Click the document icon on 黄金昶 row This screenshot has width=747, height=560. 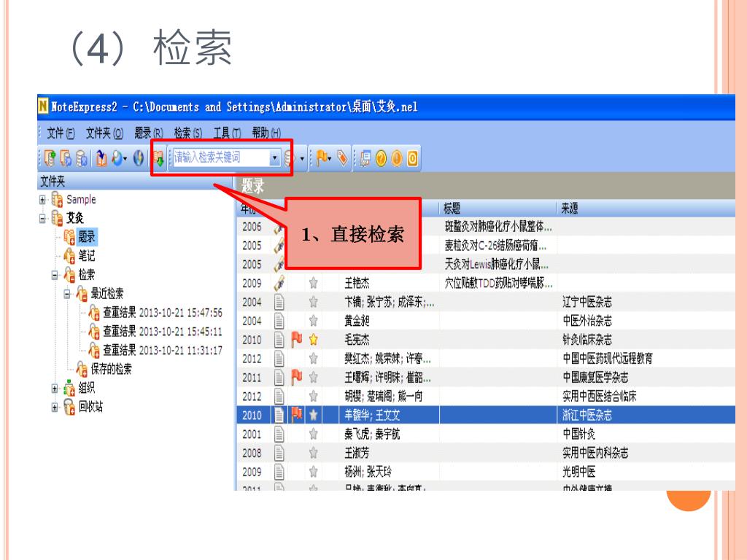tap(279, 321)
